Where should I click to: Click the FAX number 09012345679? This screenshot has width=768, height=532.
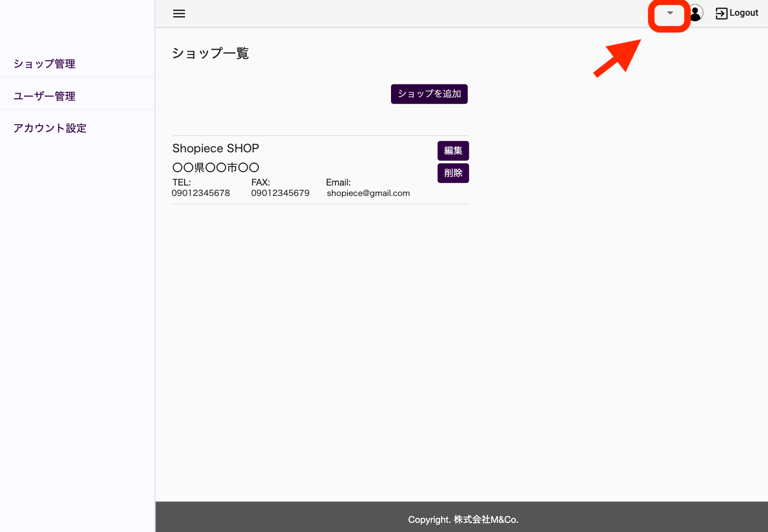(x=280, y=193)
